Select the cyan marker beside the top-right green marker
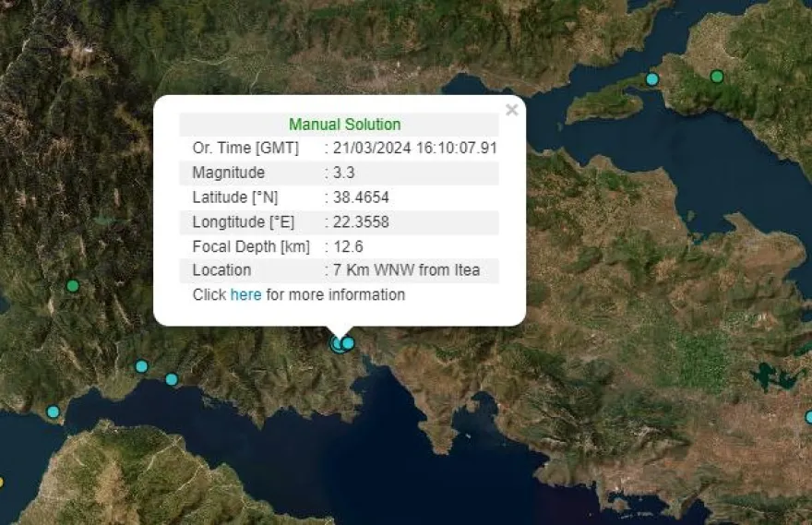Viewport: 812px width, 525px height. (652, 79)
